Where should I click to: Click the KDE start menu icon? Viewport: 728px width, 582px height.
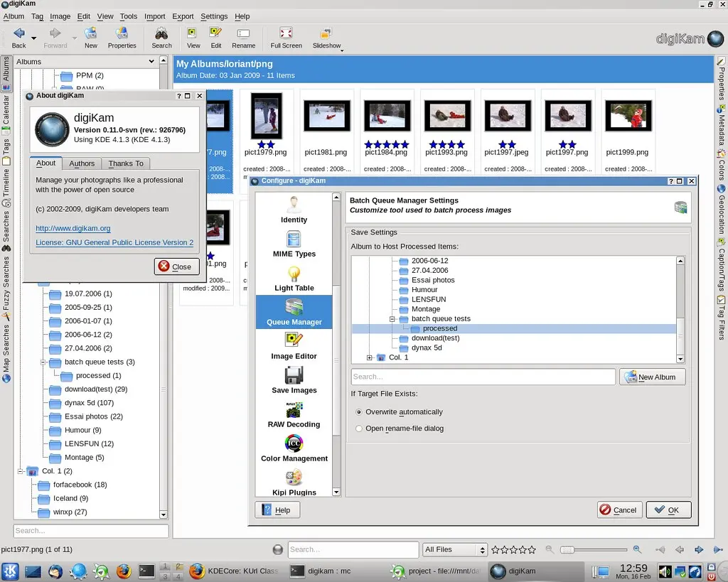[10, 571]
